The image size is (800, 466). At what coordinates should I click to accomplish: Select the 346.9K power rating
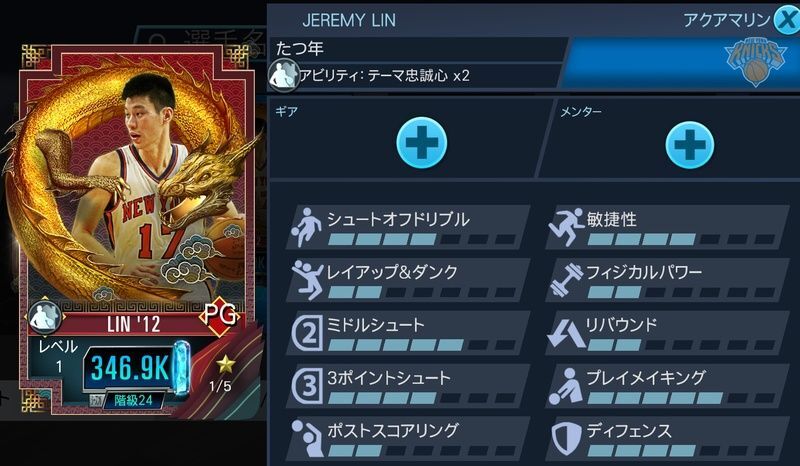click(130, 368)
